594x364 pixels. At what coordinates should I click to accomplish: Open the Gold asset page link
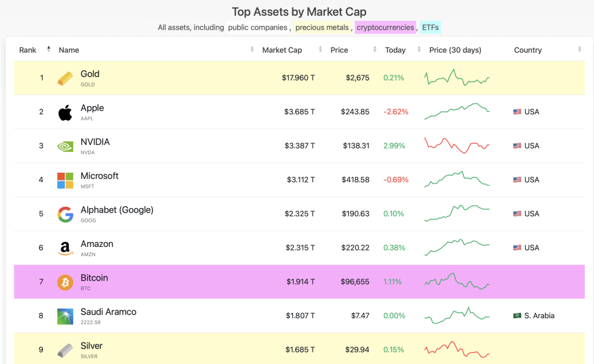tap(90, 74)
